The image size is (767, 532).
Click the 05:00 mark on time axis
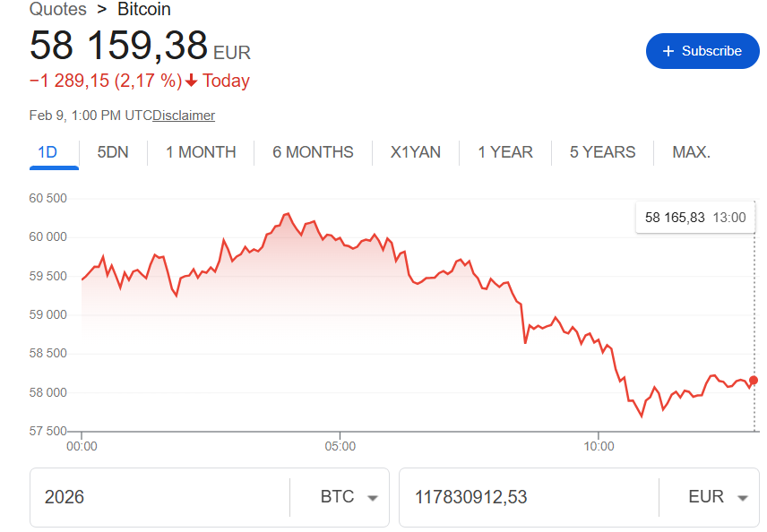click(x=340, y=445)
